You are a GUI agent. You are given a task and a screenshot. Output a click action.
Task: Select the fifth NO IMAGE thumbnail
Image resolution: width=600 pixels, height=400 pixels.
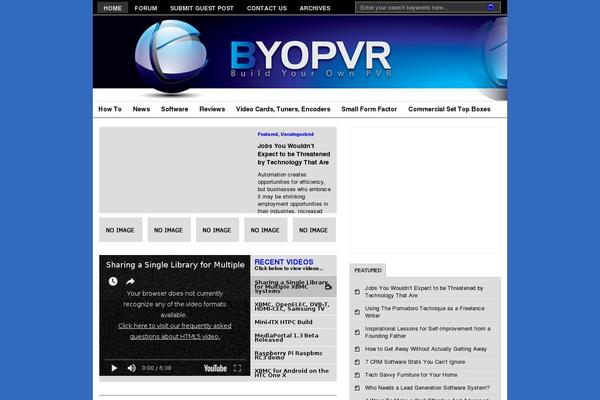[x=314, y=230]
